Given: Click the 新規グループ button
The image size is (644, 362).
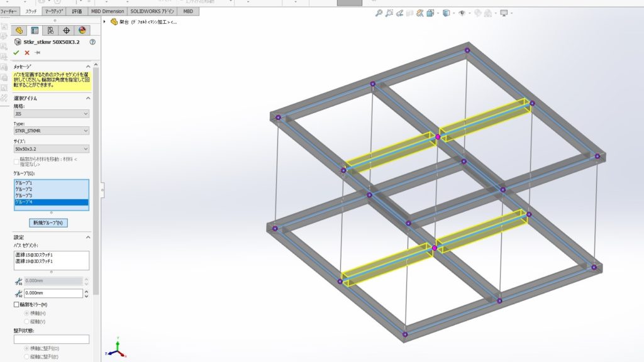Looking at the screenshot, I should 48,222.
